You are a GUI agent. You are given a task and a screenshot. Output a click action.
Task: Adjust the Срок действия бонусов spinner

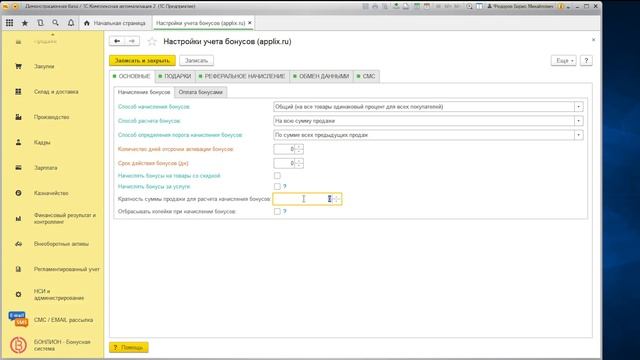pos(299,163)
